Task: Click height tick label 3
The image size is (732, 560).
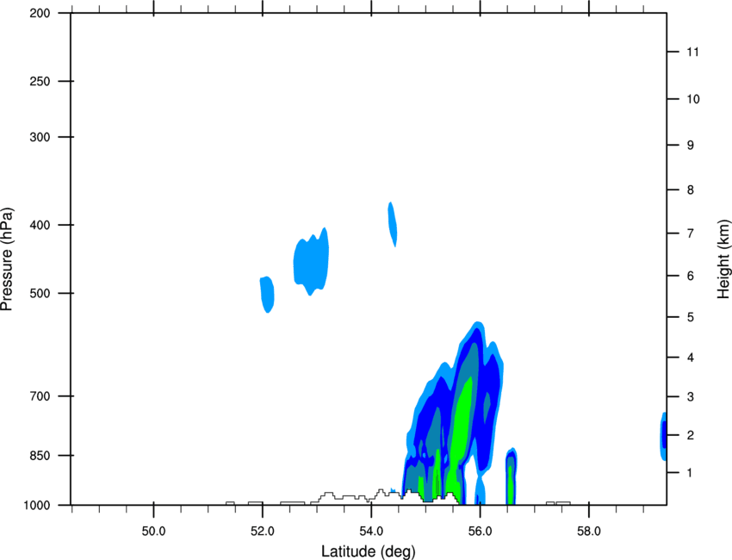Action: coord(691,397)
